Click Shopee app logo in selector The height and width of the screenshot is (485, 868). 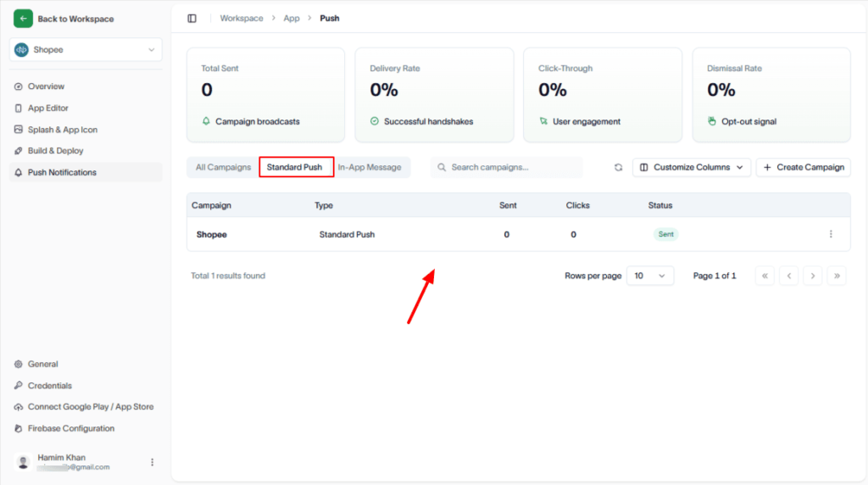pyautogui.click(x=21, y=50)
